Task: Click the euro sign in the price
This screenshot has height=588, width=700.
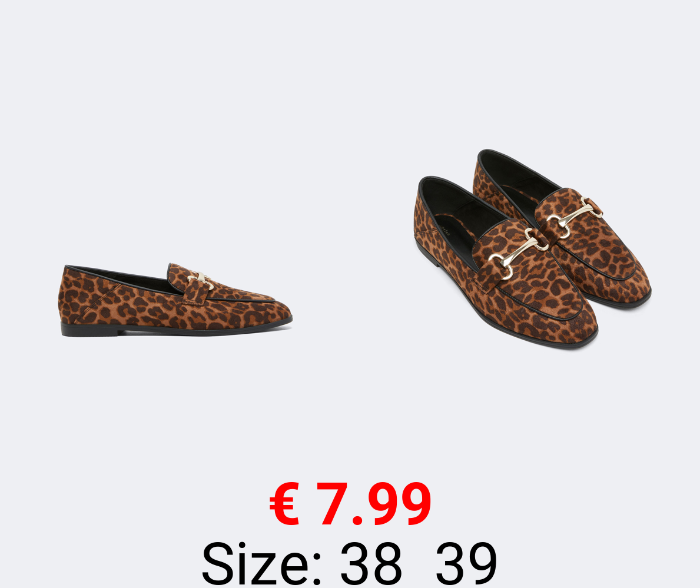Action: [284, 504]
